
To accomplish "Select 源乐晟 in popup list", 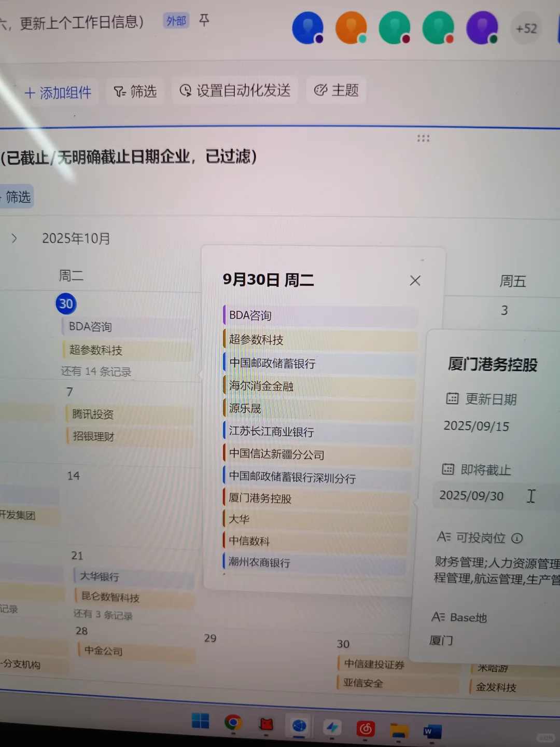I will click(318, 409).
